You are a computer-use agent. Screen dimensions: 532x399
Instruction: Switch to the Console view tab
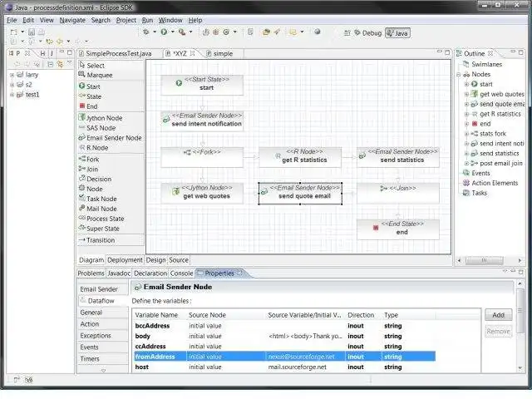(x=181, y=273)
